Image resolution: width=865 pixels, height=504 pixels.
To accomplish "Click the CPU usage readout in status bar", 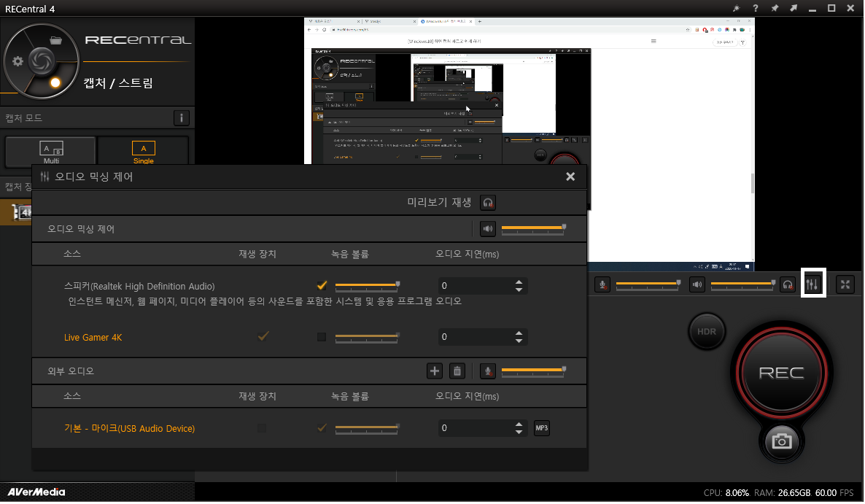I will point(726,493).
